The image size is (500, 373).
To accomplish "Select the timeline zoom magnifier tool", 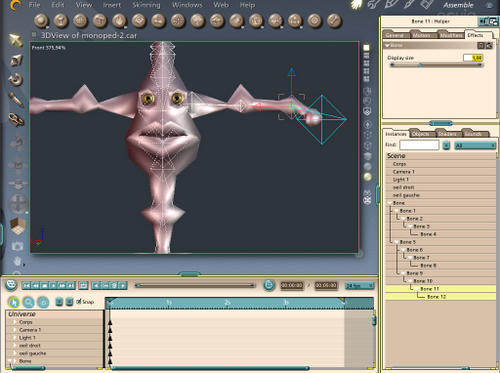I will pyautogui.click(x=29, y=302).
